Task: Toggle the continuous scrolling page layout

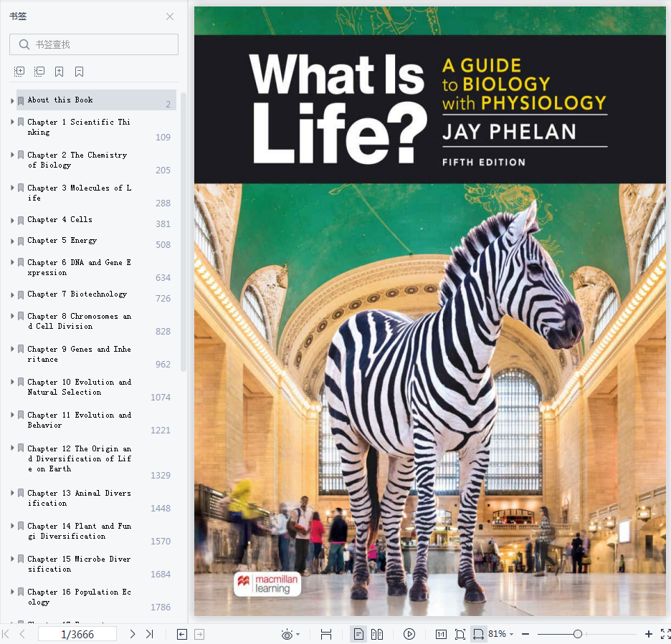Action: (326, 634)
